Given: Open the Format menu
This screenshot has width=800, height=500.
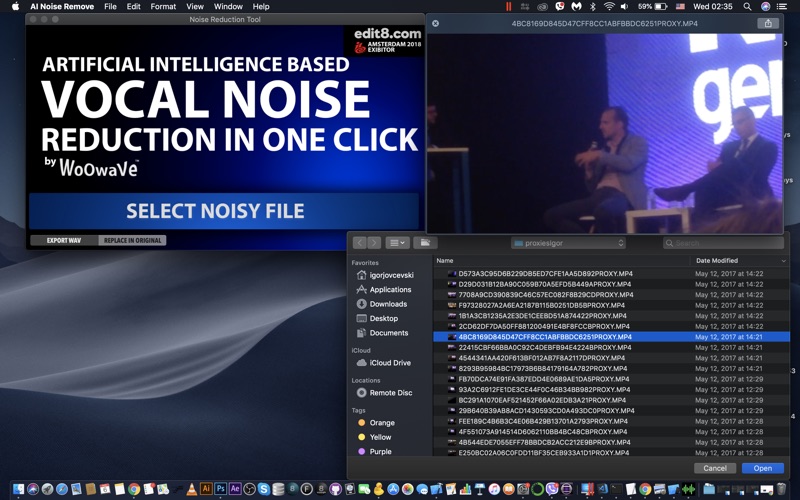Looking at the screenshot, I should (x=163, y=7).
